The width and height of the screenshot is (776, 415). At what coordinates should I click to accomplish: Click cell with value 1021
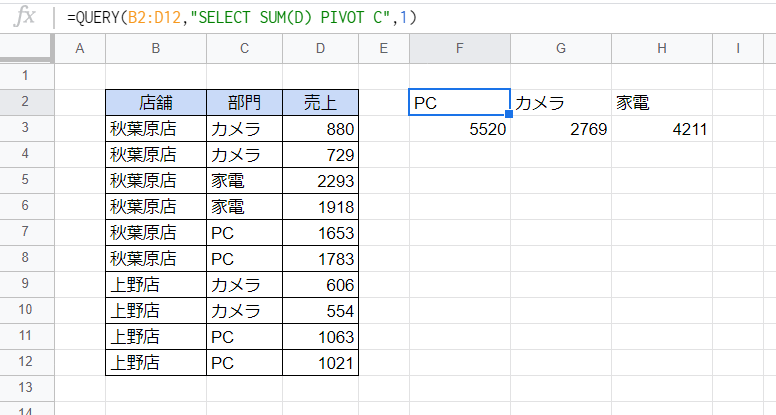point(320,362)
